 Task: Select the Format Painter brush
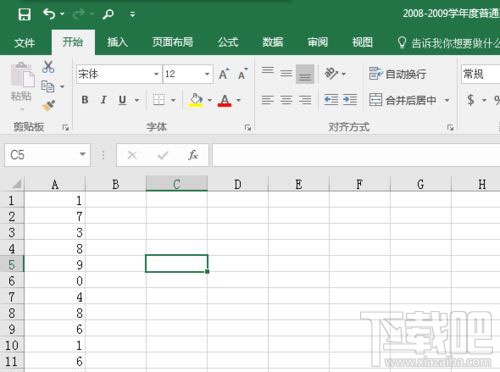[48, 106]
